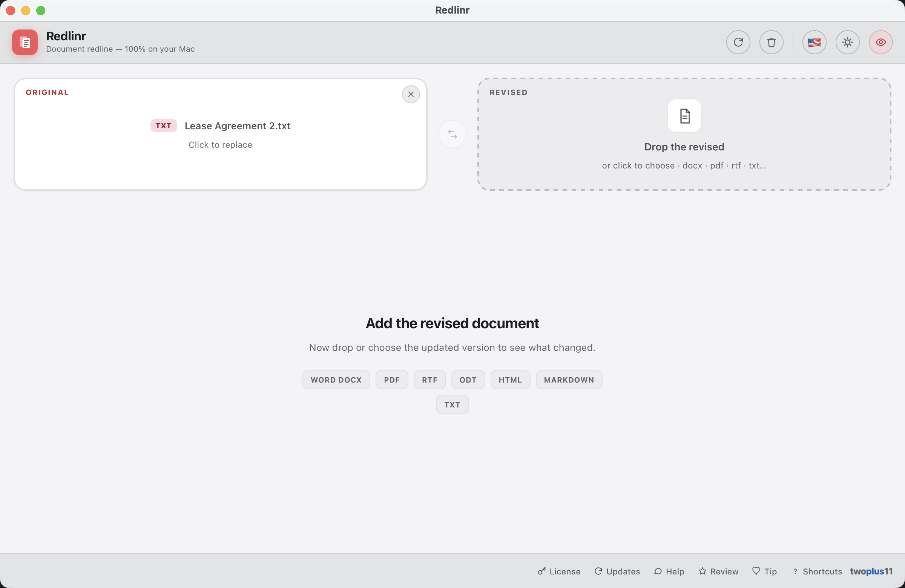905x588 pixels.
Task: Click the PDF format chip
Action: [x=392, y=380]
